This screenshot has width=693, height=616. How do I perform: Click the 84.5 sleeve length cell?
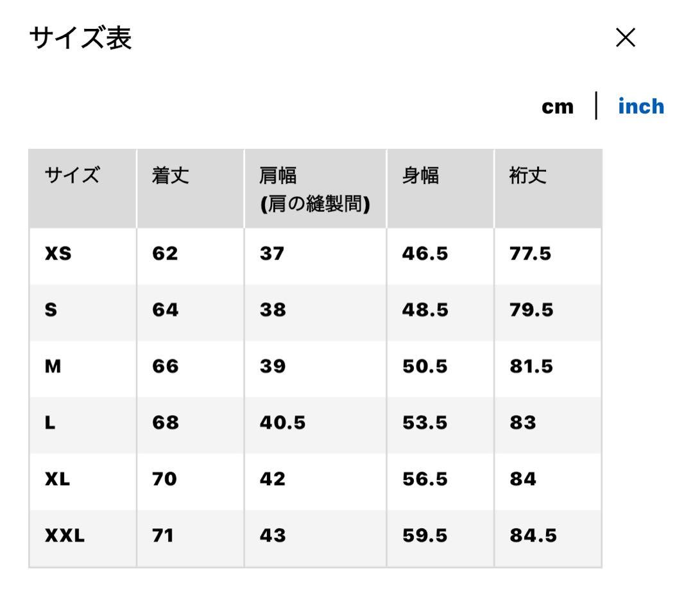[x=533, y=536]
